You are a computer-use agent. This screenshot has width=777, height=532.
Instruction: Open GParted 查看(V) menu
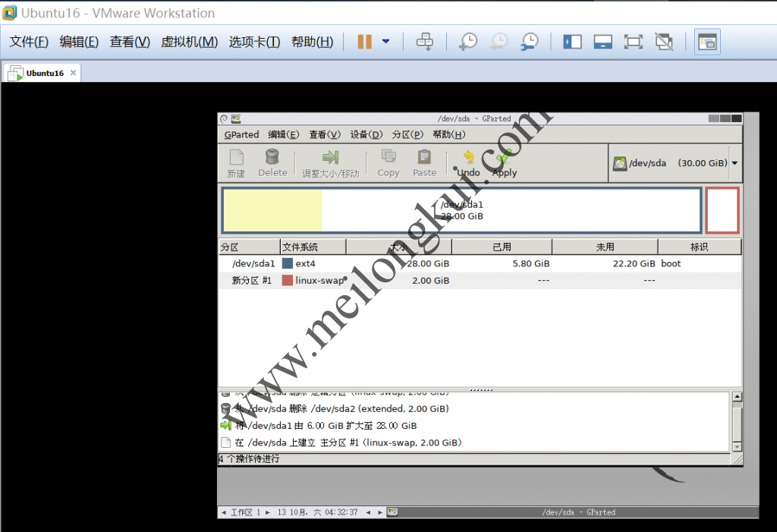[325, 134]
